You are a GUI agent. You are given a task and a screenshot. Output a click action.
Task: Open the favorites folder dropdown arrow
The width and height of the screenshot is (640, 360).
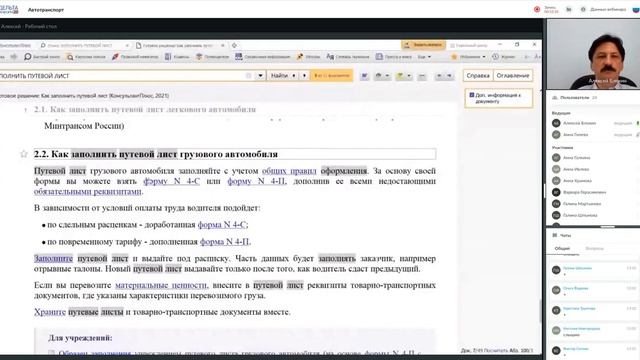click(x=409, y=76)
